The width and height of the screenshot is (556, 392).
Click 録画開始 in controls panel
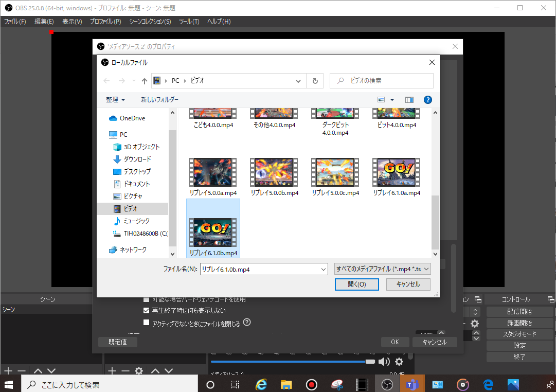click(x=519, y=323)
